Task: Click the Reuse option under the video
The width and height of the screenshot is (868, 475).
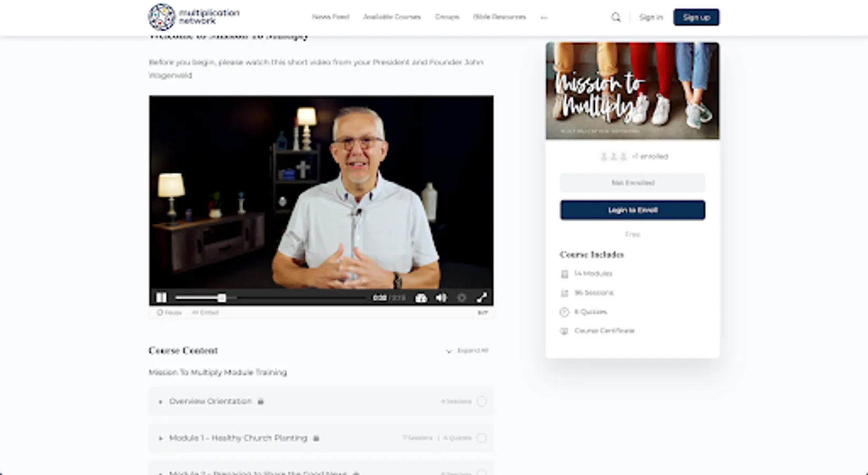Action: (x=169, y=312)
